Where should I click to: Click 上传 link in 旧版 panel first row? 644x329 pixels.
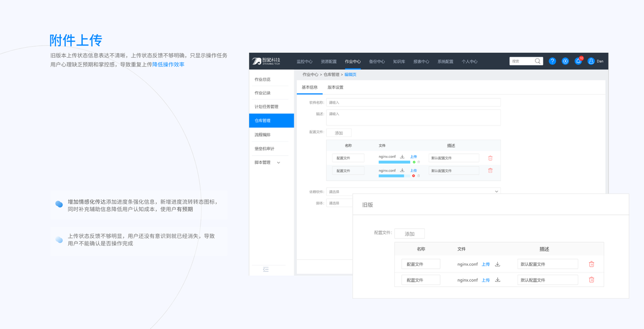(x=485, y=264)
